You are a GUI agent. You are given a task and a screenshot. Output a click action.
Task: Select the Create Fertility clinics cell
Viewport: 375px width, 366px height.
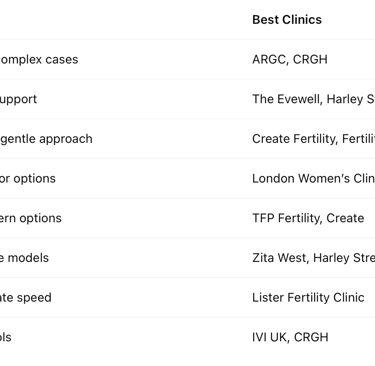(x=313, y=139)
